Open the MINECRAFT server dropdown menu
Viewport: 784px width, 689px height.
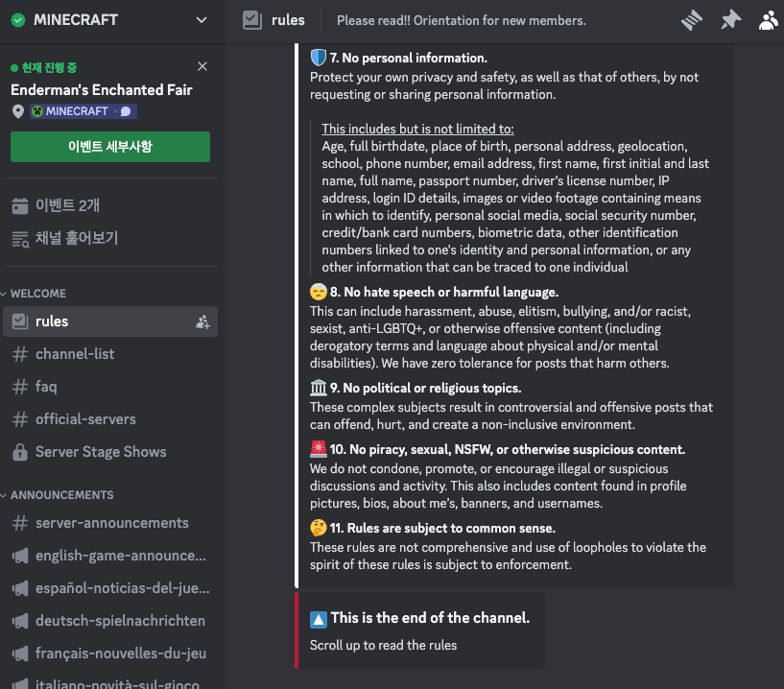[x=202, y=20]
